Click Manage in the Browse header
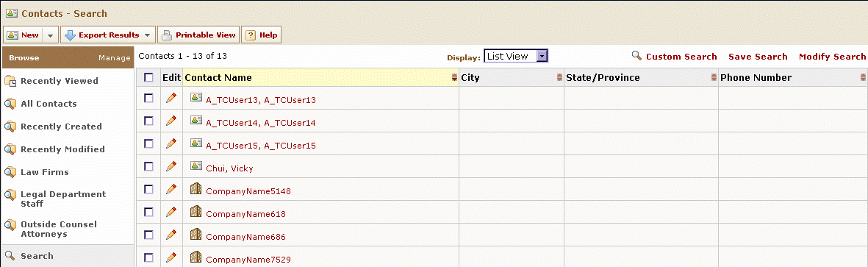Image resolution: width=868 pixels, height=267 pixels. pos(115,57)
